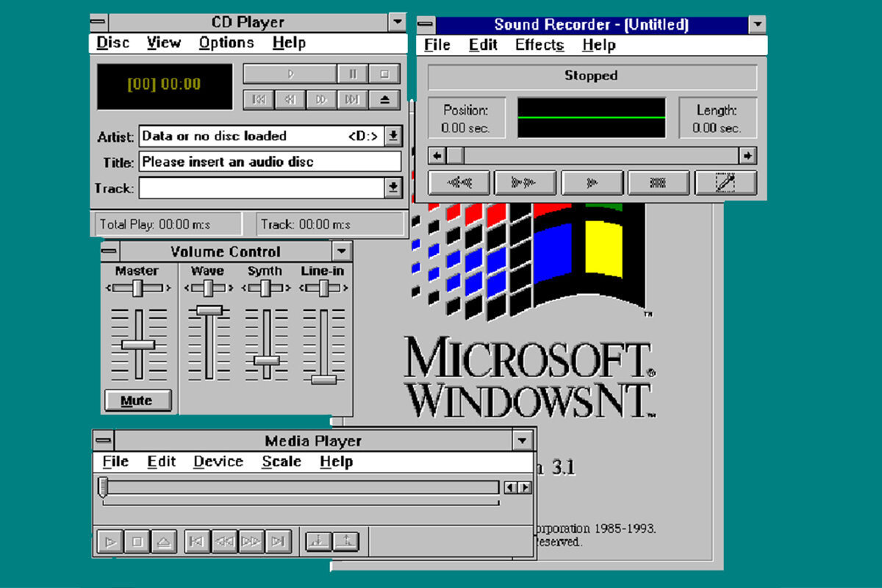Play button in Media Player
Image resolution: width=882 pixels, height=588 pixels.
[x=110, y=542]
